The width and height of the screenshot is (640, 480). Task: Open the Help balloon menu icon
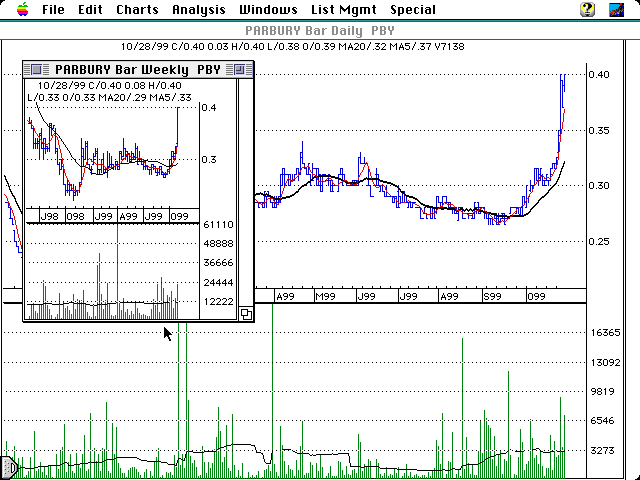587,9
